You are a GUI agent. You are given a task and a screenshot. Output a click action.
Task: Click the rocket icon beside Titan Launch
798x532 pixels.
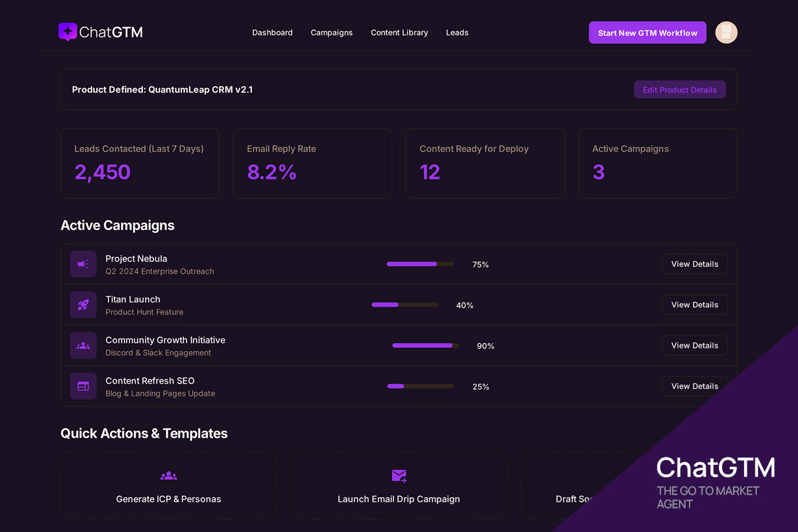point(82,305)
